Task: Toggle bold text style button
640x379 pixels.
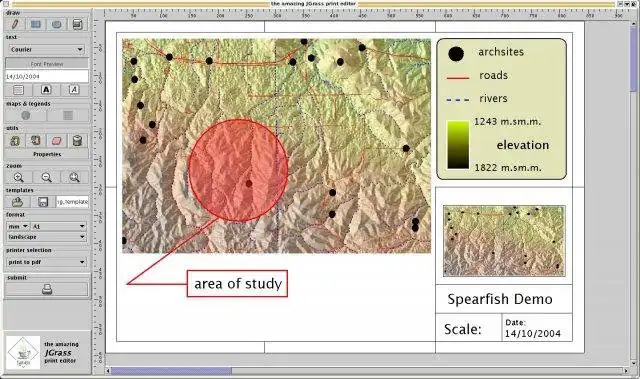Action: click(x=46, y=90)
